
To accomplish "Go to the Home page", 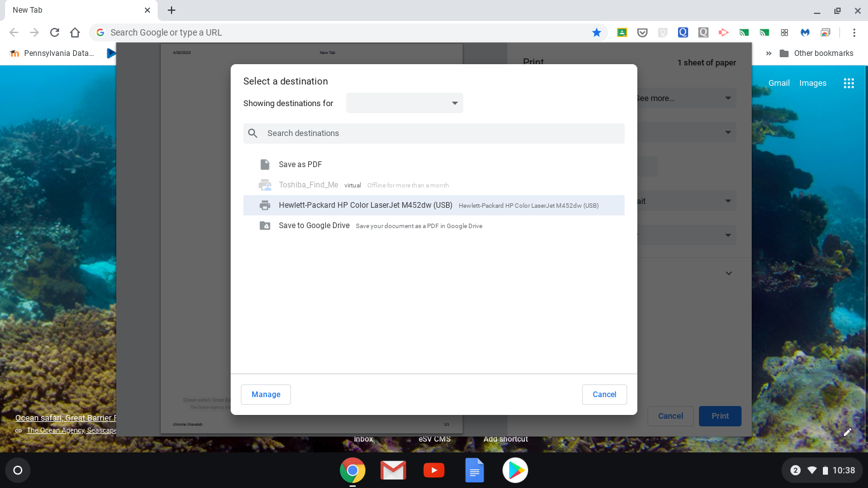I will pos(75,32).
